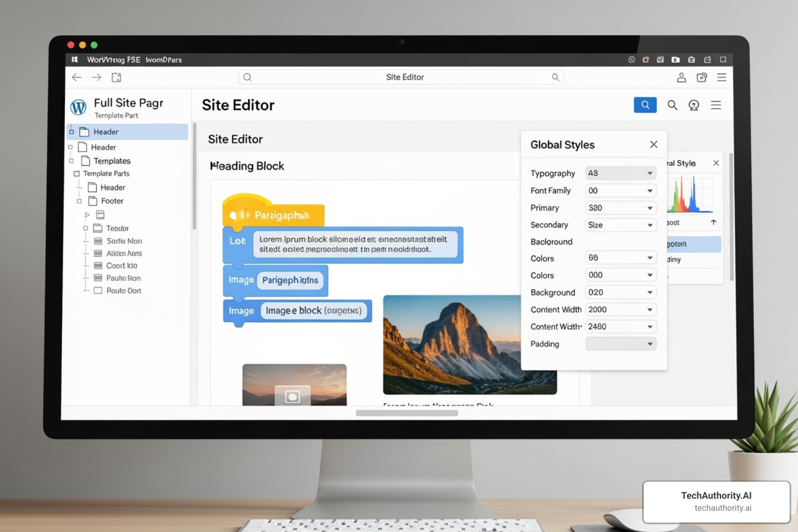Click the "Parigephiufns" pill in Image block
Viewport: 798px width, 532px height.
[290, 280]
